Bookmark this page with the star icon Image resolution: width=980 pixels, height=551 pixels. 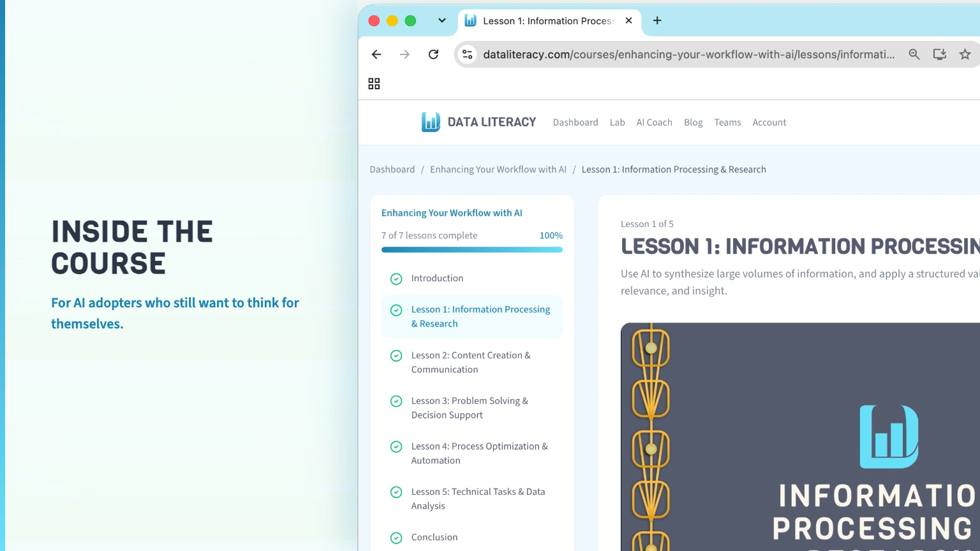pyautogui.click(x=965, y=54)
